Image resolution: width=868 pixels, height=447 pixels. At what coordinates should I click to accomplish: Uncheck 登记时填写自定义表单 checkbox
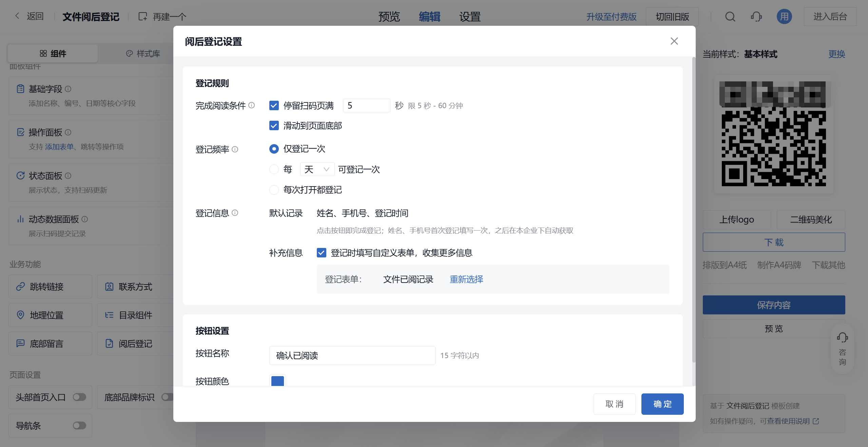(x=321, y=253)
